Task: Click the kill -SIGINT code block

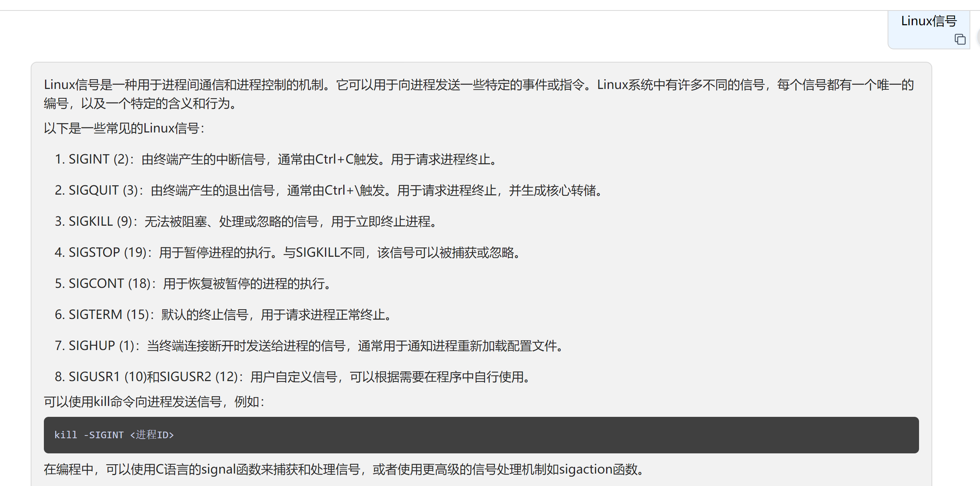Action: pos(481,435)
